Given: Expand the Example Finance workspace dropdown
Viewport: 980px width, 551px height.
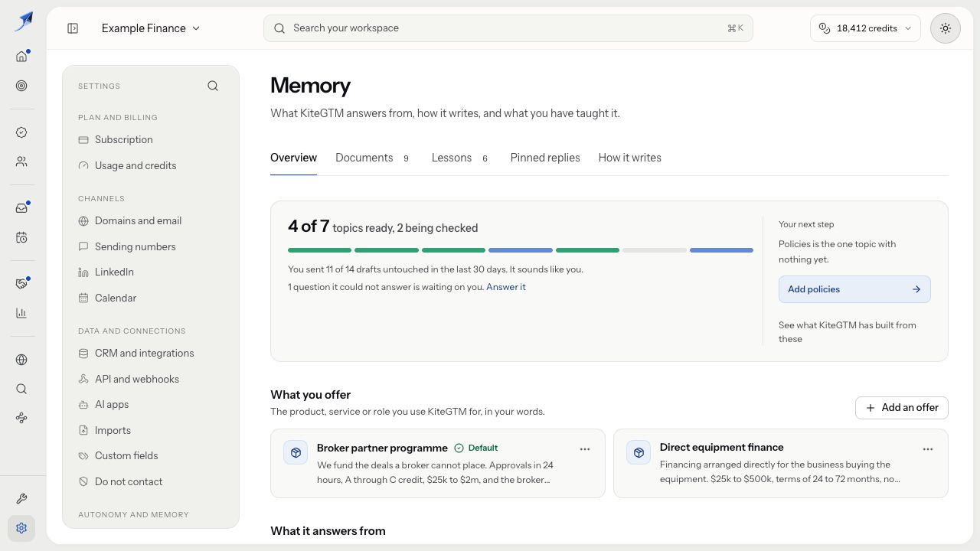Looking at the screenshot, I should tap(151, 28).
